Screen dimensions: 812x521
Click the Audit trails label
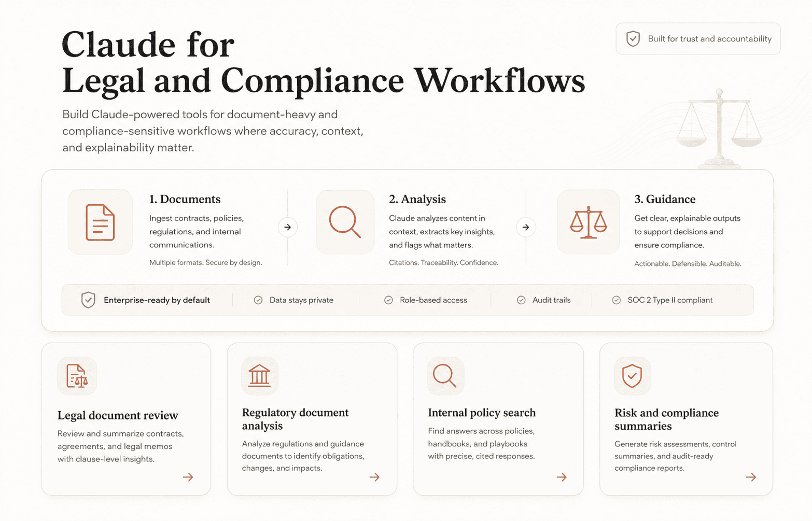click(x=551, y=300)
